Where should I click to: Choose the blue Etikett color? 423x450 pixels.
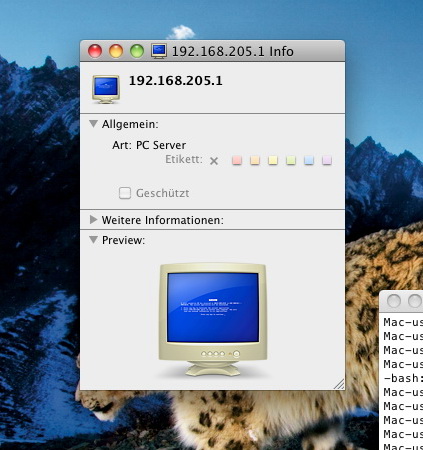(x=309, y=160)
